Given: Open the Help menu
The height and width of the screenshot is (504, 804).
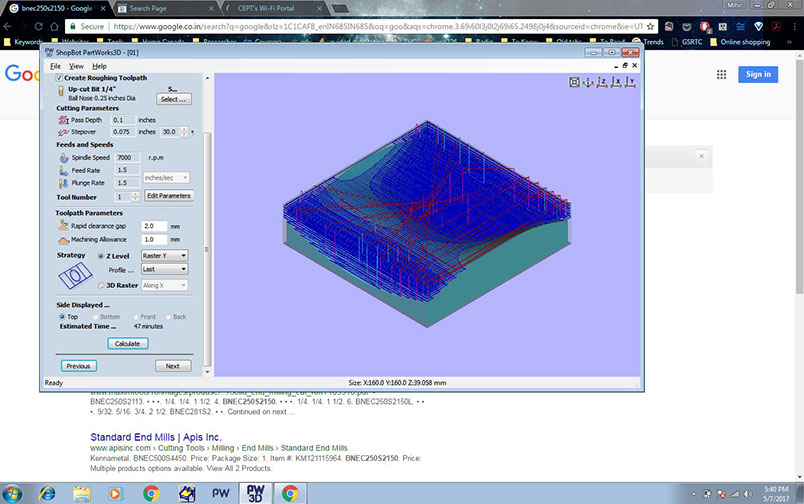Looking at the screenshot, I should [99, 66].
